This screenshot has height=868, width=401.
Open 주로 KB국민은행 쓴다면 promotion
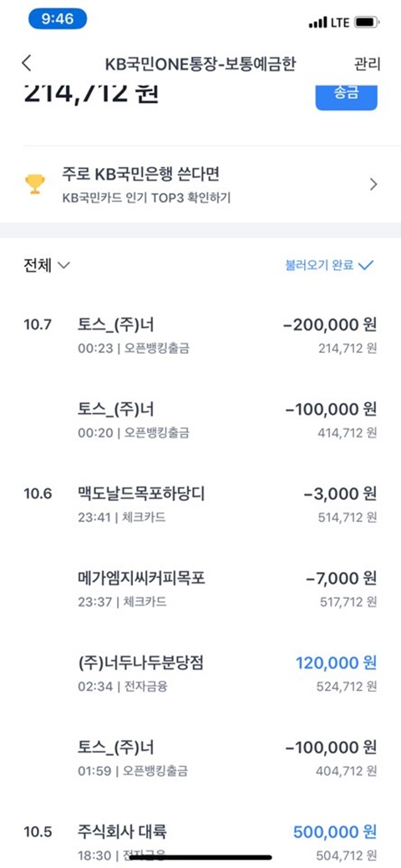(x=200, y=184)
